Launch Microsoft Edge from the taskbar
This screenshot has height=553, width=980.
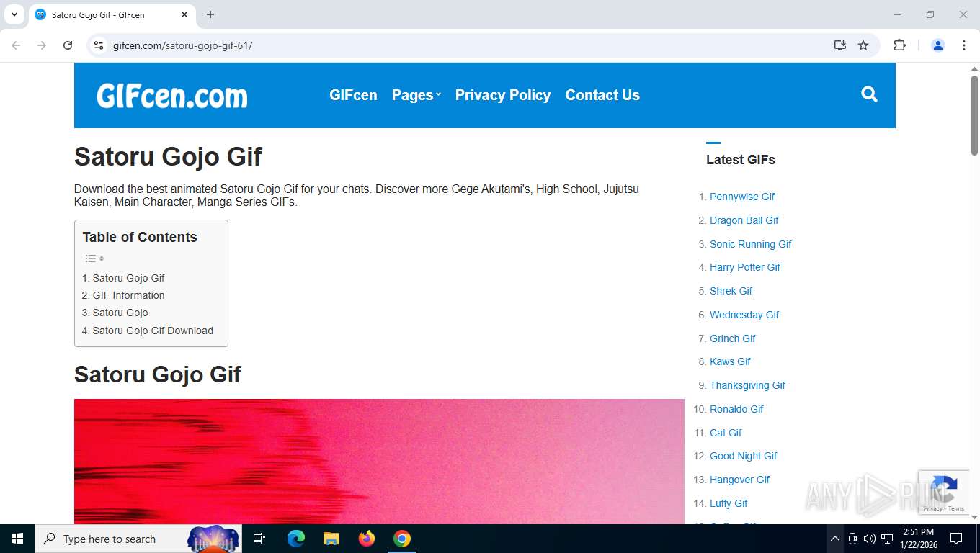[x=296, y=539]
